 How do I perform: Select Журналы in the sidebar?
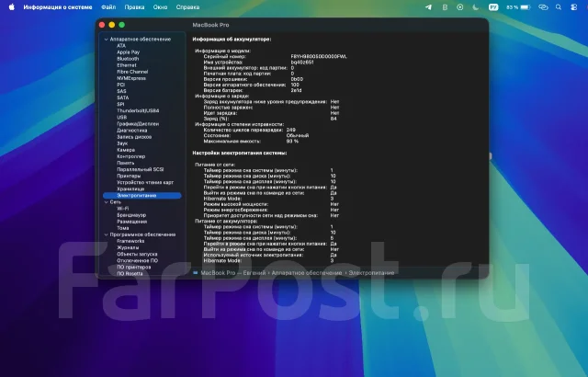click(x=128, y=247)
